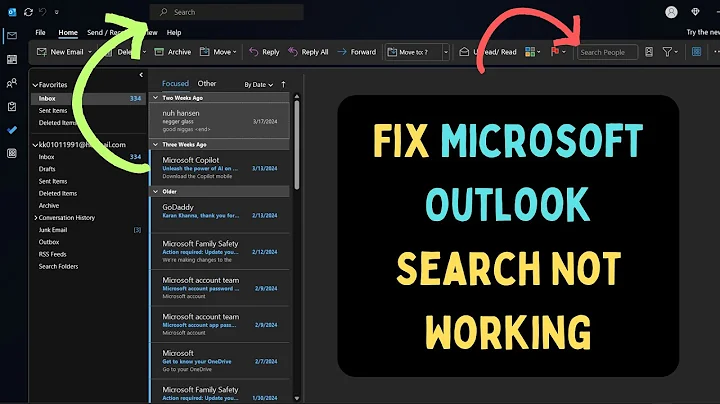Click the diamond premium icon
The height and width of the screenshot is (404, 720).
click(x=695, y=12)
